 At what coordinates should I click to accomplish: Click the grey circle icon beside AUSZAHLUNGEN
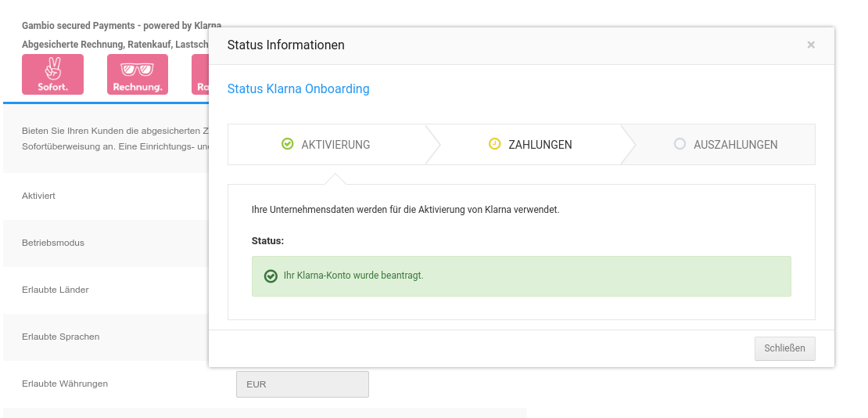pyautogui.click(x=680, y=144)
